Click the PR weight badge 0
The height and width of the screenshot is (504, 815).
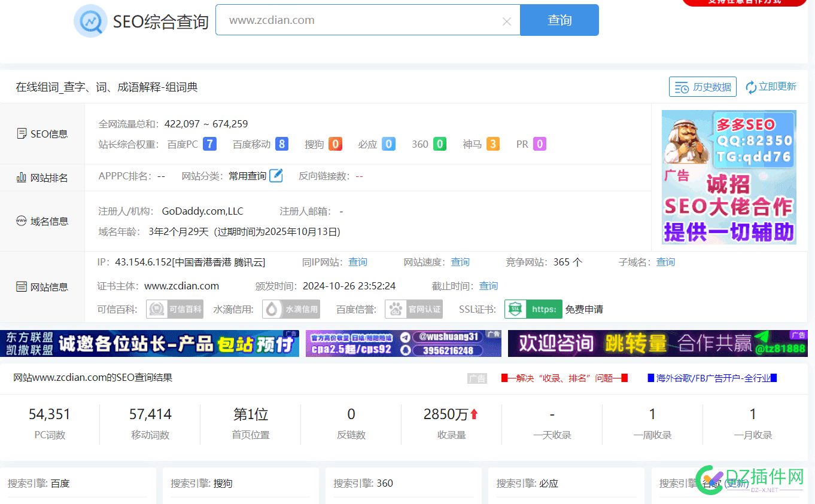click(540, 144)
